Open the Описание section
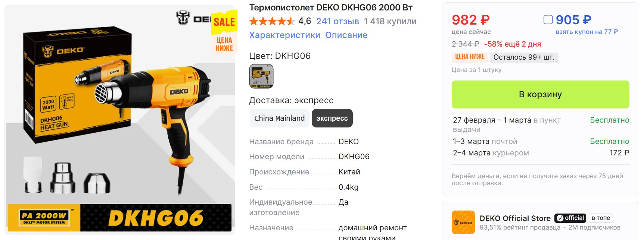The image size is (644, 240). point(346,35)
